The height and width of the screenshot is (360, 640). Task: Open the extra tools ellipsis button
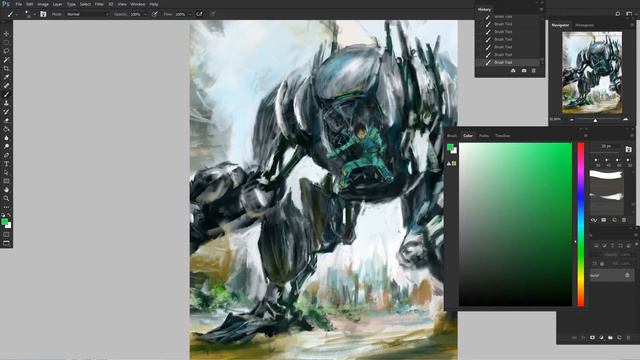tap(6, 207)
